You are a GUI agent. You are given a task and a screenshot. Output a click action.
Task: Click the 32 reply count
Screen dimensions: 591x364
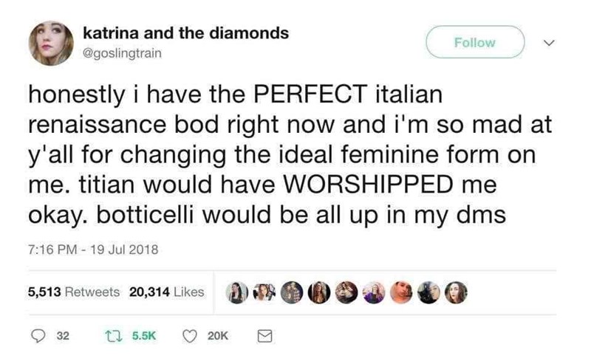pyautogui.click(x=62, y=335)
